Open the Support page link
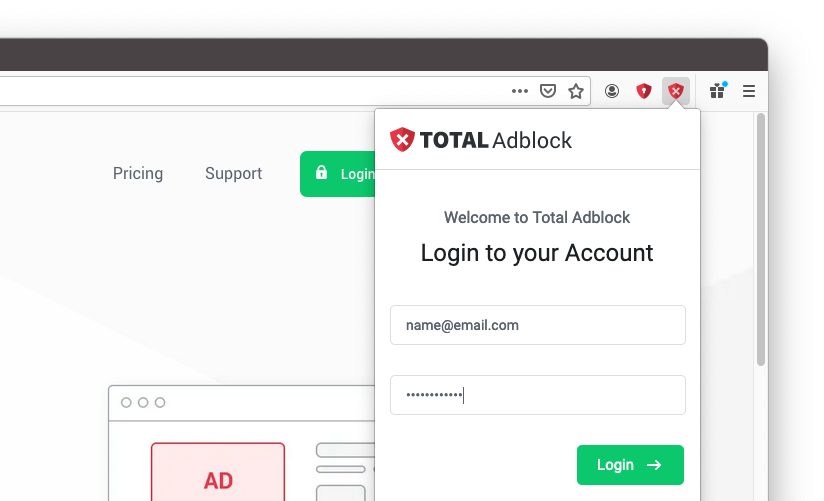 tap(233, 173)
